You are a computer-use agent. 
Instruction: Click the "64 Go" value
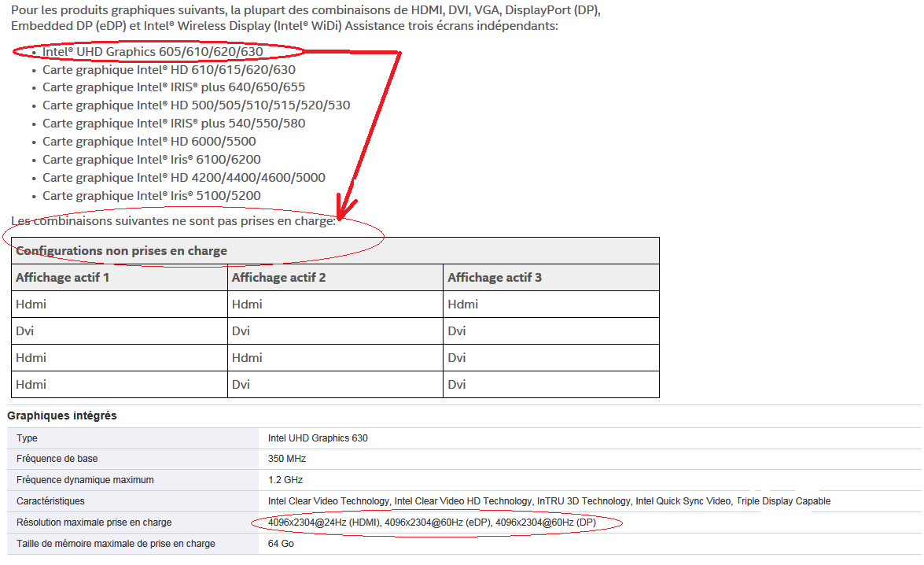281,544
